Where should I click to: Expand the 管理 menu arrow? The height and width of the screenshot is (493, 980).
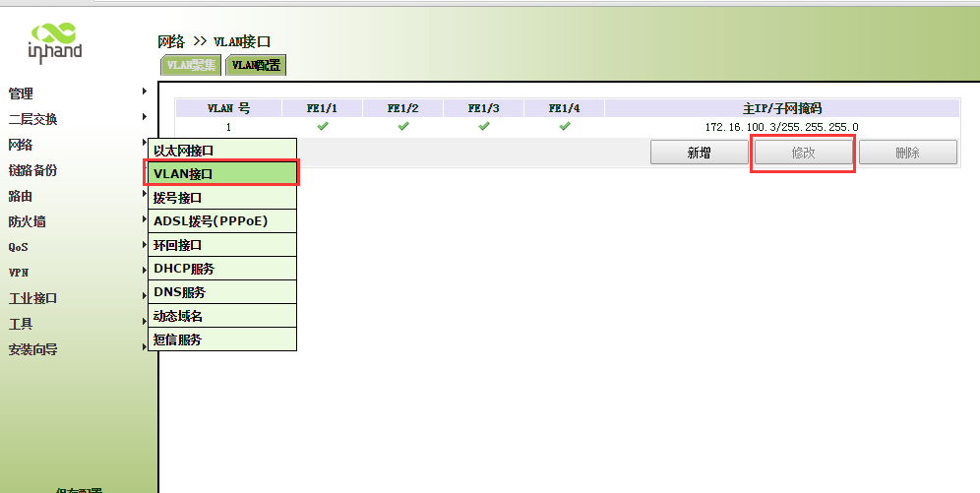point(144,92)
